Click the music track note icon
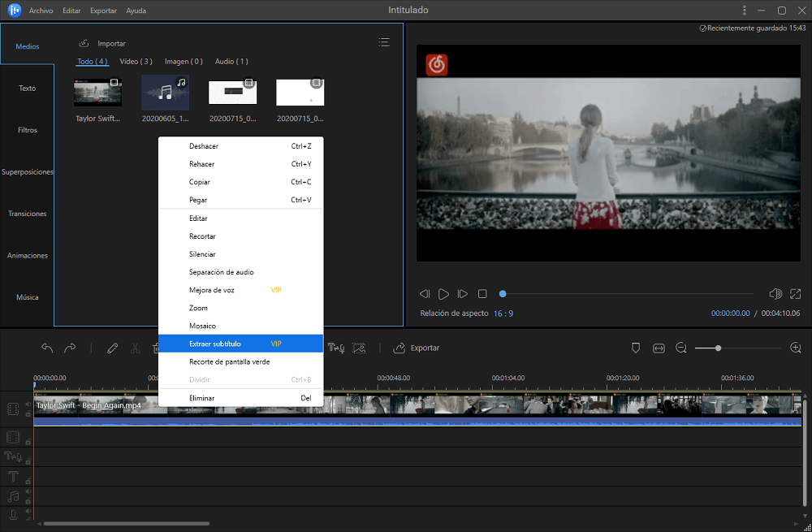Image resolution: width=812 pixels, height=532 pixels. 13,496
